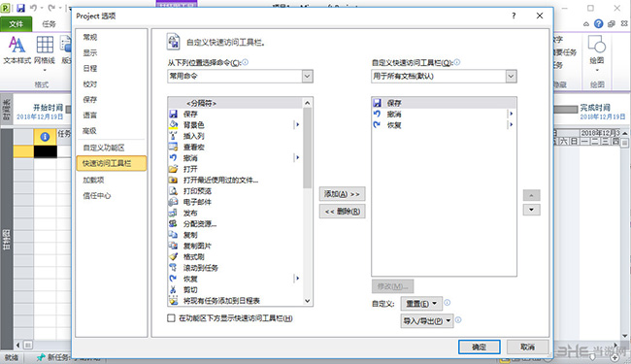Click the command list scroll down arrow

click(x=308, y=301)
